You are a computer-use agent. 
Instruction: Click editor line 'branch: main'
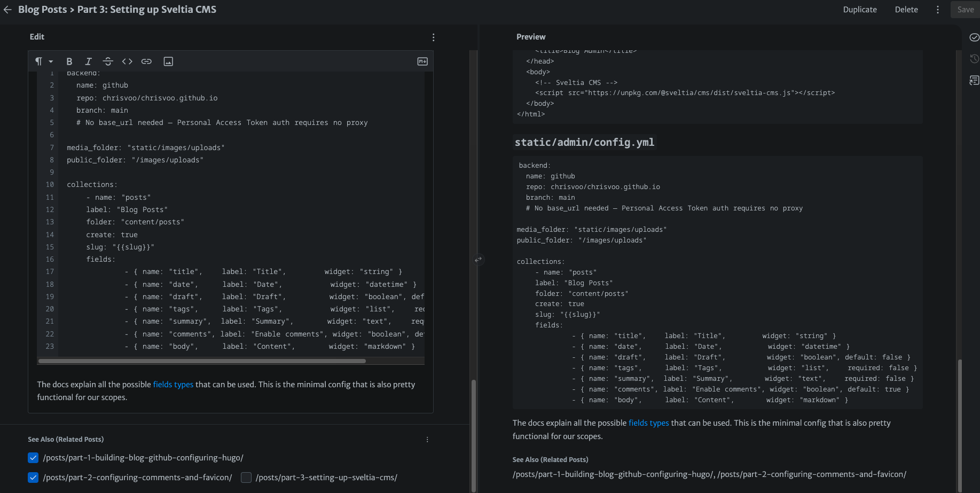(x=102, y=110)
